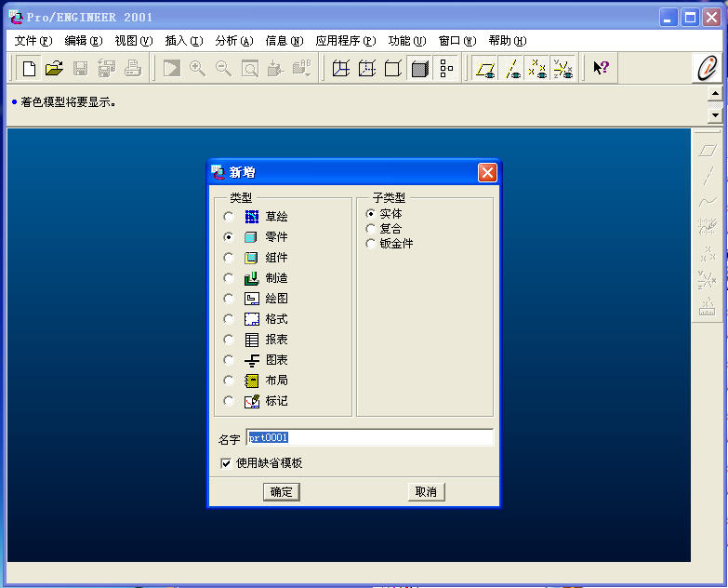
Task: Click message area scroll down arrow
Action: [715, 114]
